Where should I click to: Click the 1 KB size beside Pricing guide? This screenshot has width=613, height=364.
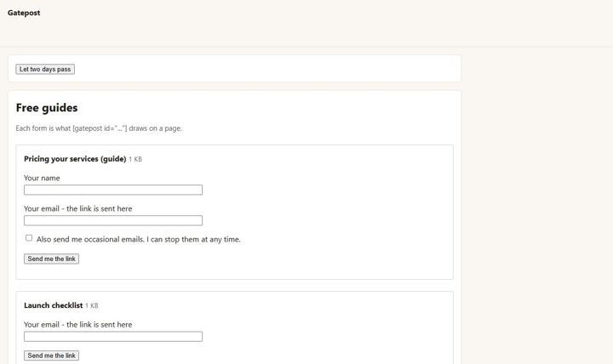tap(135, 159)
